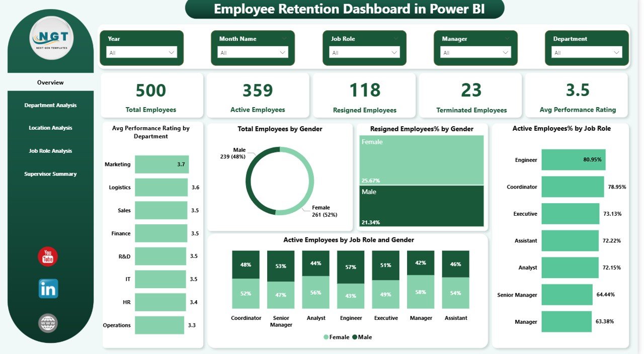This screenshot has height=354, width=644.
Task: Click the YouTube icon in the sidebar
Action: [47, 257]
